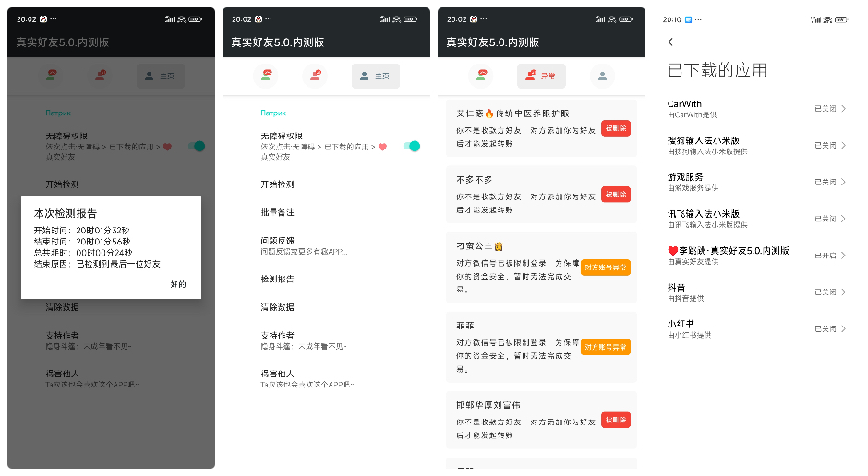Tap green friends icon on undimmed home screen

coord(266,76)
